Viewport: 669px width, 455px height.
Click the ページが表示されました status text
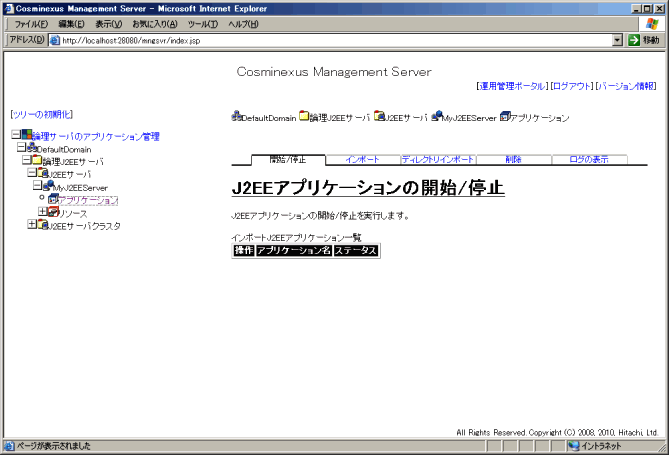point(54,446)
